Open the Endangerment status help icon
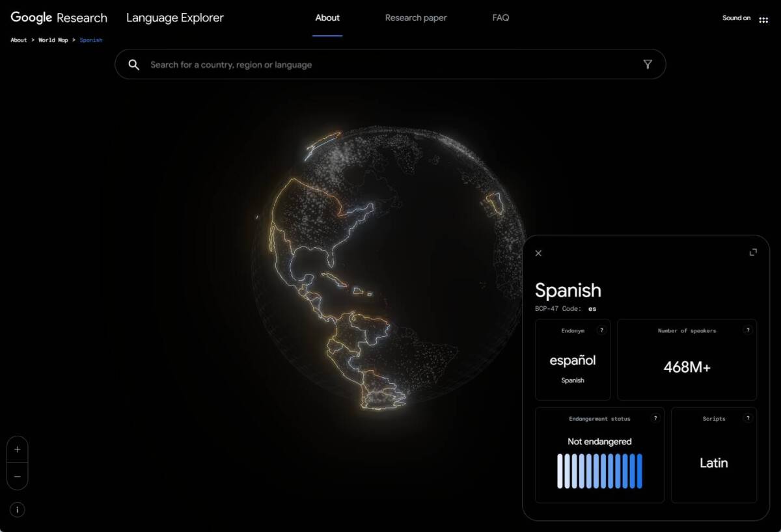 (x=655, y=419)
